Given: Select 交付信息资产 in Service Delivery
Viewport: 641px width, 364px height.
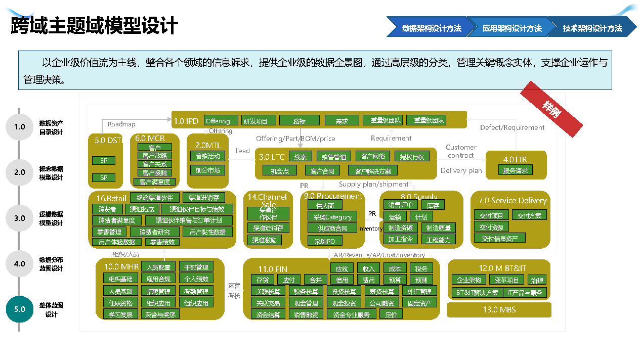Looking at the screenshot, I should [x=499, y=238].
